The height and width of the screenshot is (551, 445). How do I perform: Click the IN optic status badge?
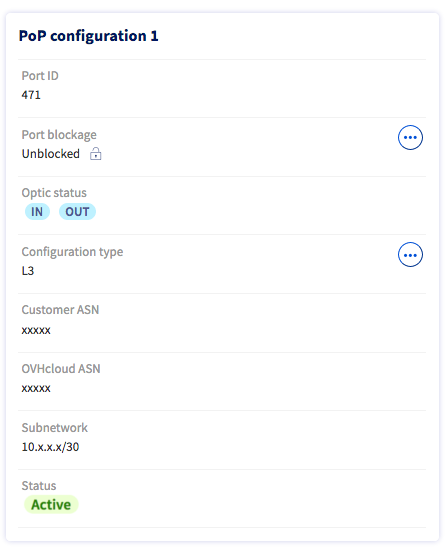(x=37, y=212)
